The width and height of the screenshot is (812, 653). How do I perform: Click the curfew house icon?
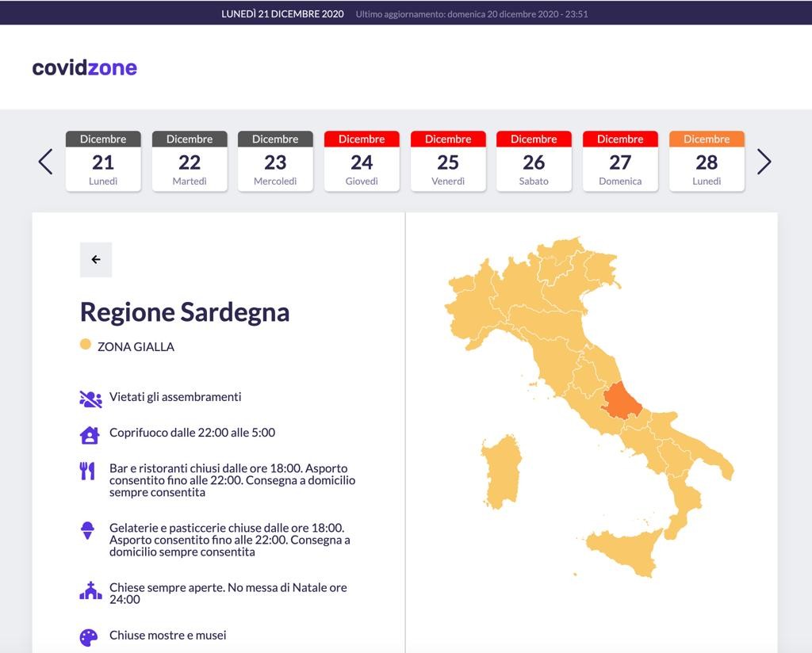tap(90, 435)
